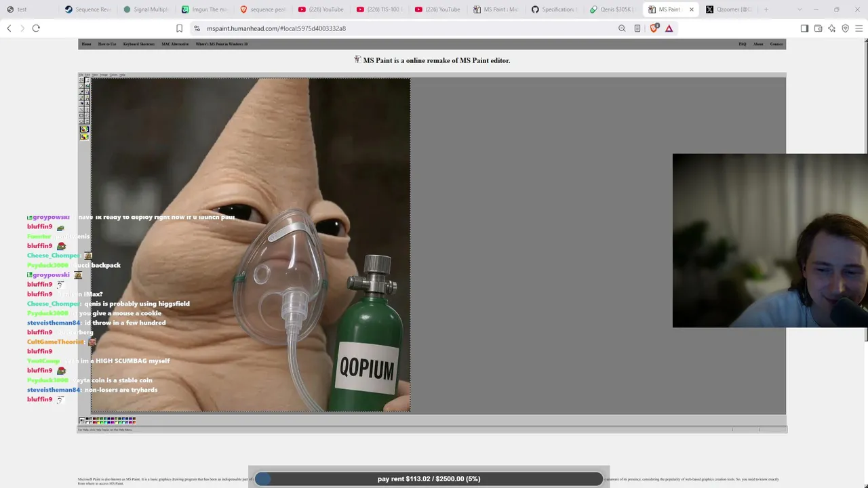Click the foreground/background color indicator box
Viewport: 868px width, 488px height.
pyautogui.click(x=81, y=420)
